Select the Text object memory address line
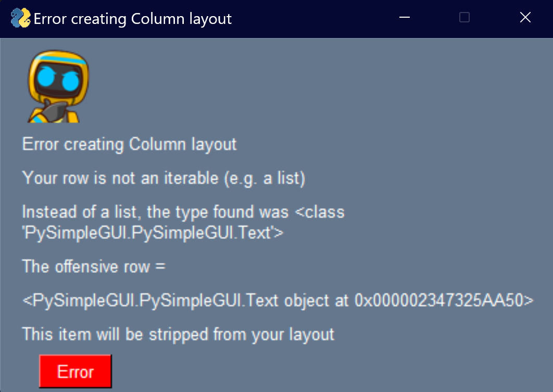The width and height of the screenshot is (553, 392). (x=276, y=300)
